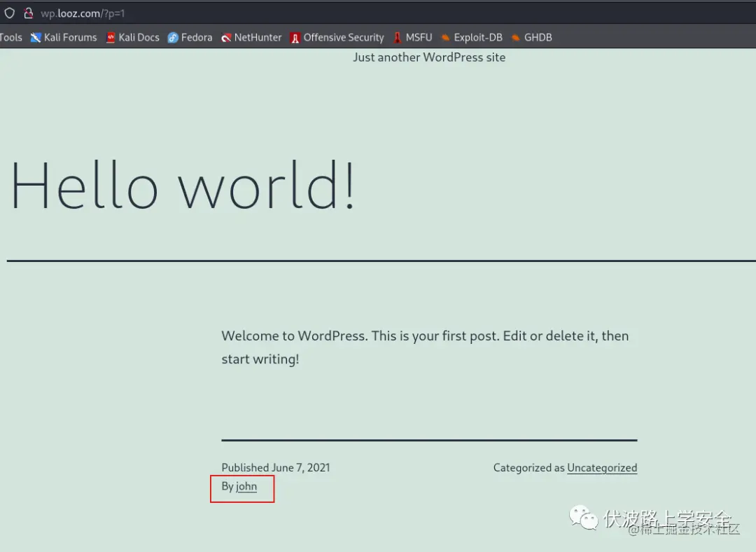Open the Fedora bookmark
The width and height of the screenshot is (756, 552).
click(x=190, y=37)
